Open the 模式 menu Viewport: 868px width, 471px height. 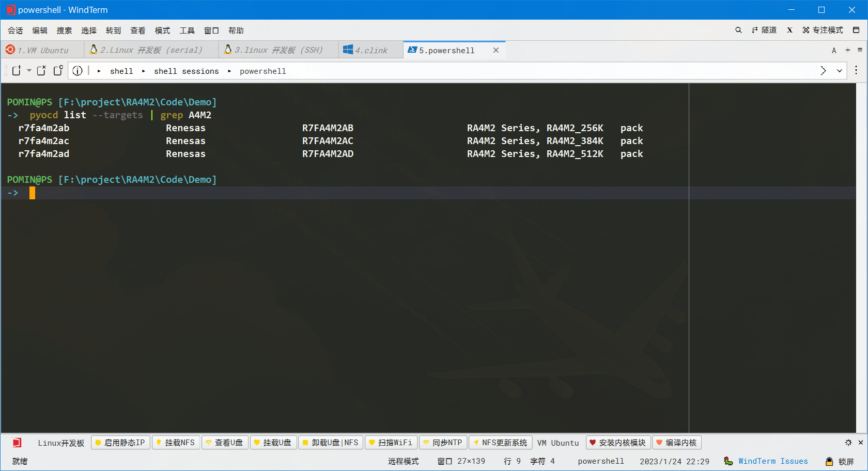pos(162,30)
